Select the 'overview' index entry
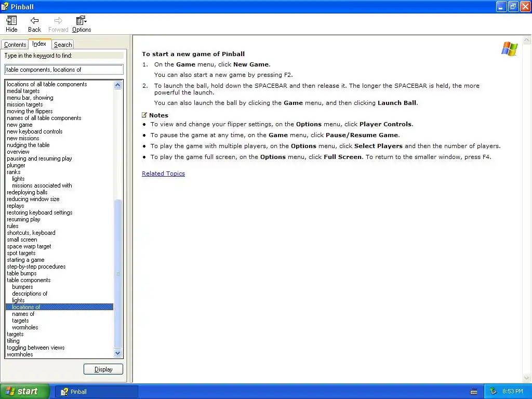Viewport: 532px width, 399px height. click(18, 152)
